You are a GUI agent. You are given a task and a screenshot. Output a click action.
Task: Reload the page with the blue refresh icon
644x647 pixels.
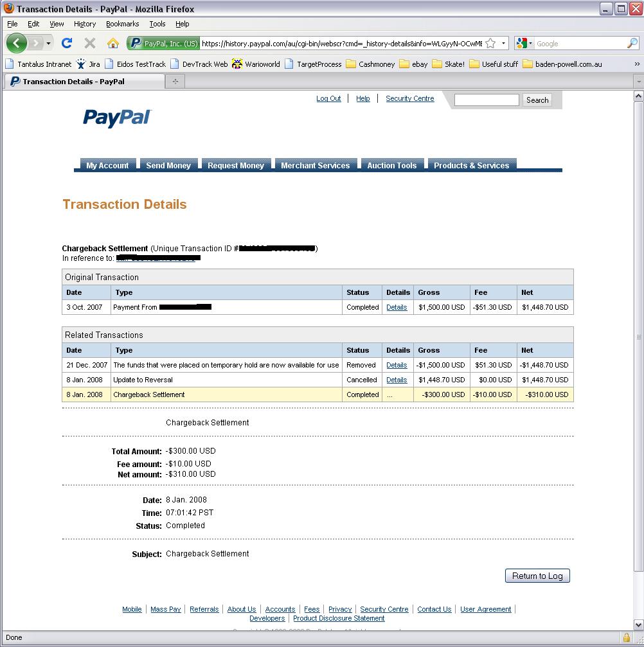point(67,43)
